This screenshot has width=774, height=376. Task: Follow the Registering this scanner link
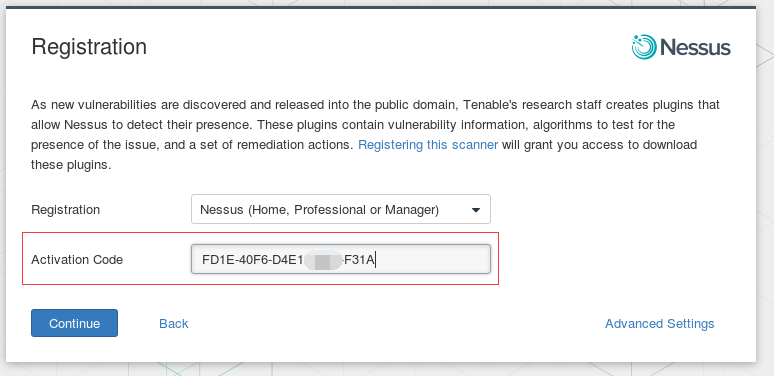click(x=428, y=145)
